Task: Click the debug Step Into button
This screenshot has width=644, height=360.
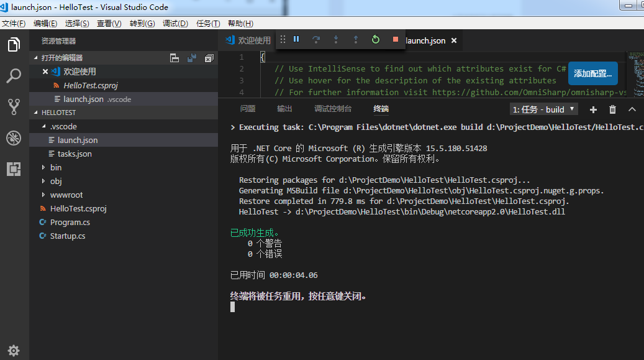Action: (x=335, y=39)
